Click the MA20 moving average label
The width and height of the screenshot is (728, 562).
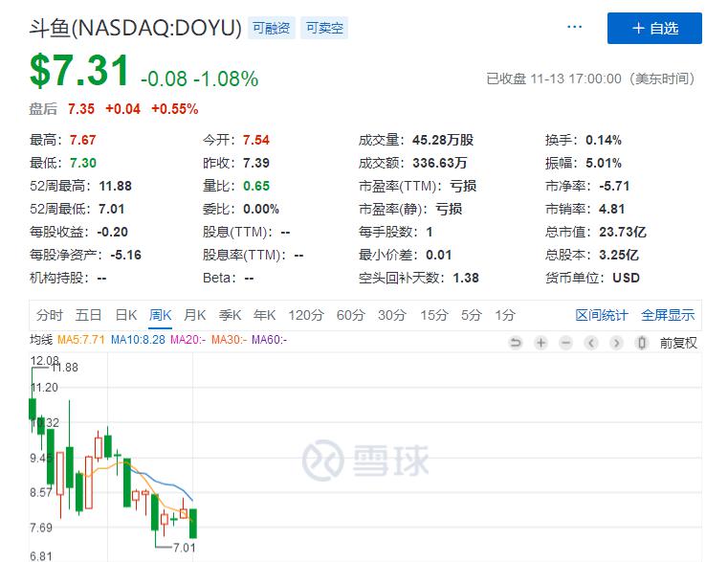coord(188,340)
